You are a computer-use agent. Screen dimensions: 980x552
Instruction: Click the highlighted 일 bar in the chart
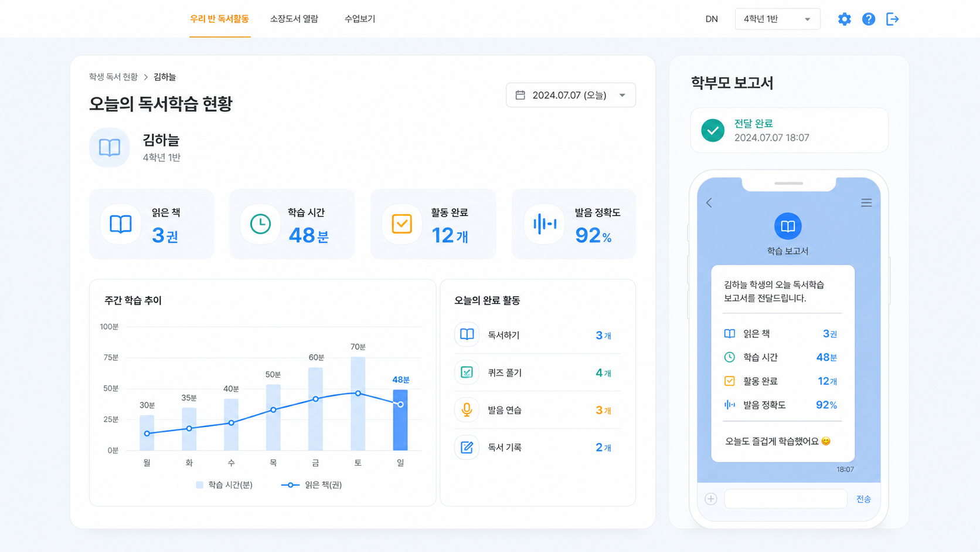click(400, 420)
